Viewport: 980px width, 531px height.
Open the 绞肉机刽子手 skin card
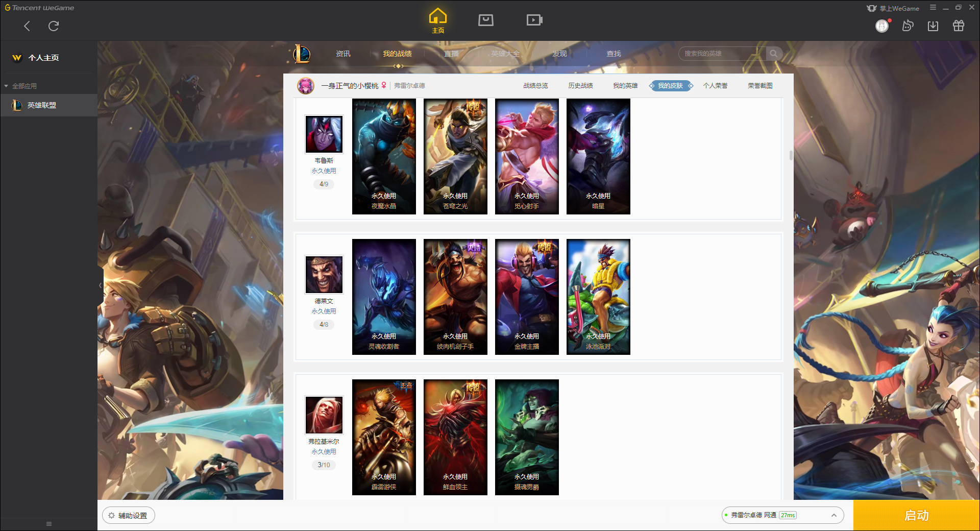(x=455, y=297)
